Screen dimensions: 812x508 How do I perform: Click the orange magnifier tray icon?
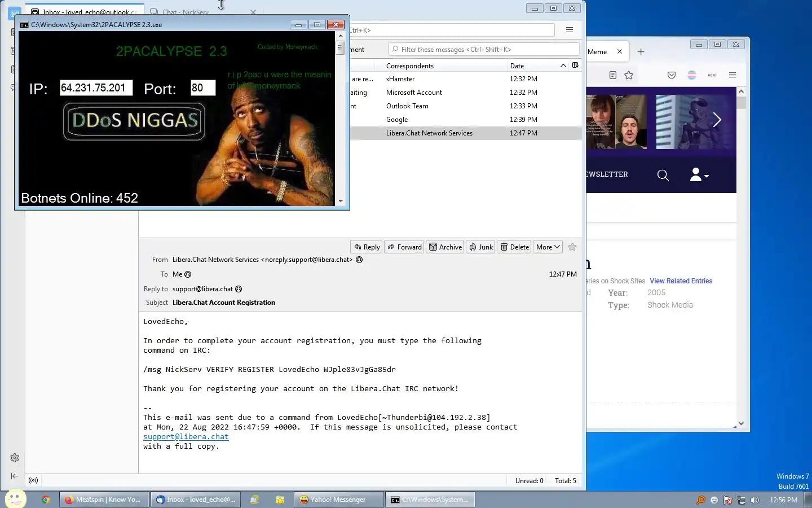701,500
